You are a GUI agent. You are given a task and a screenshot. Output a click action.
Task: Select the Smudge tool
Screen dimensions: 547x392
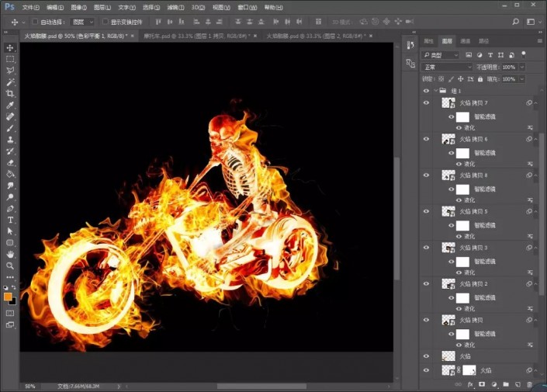[10, 186]
